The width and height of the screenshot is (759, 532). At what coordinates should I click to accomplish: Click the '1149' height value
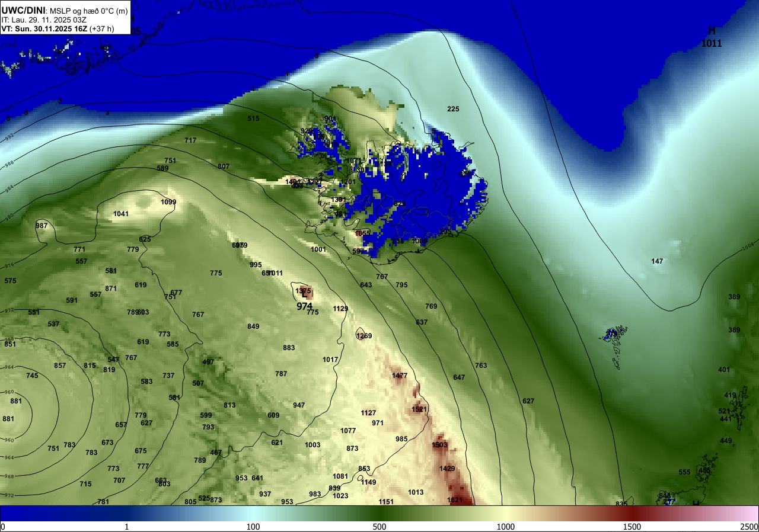[368, 482]
